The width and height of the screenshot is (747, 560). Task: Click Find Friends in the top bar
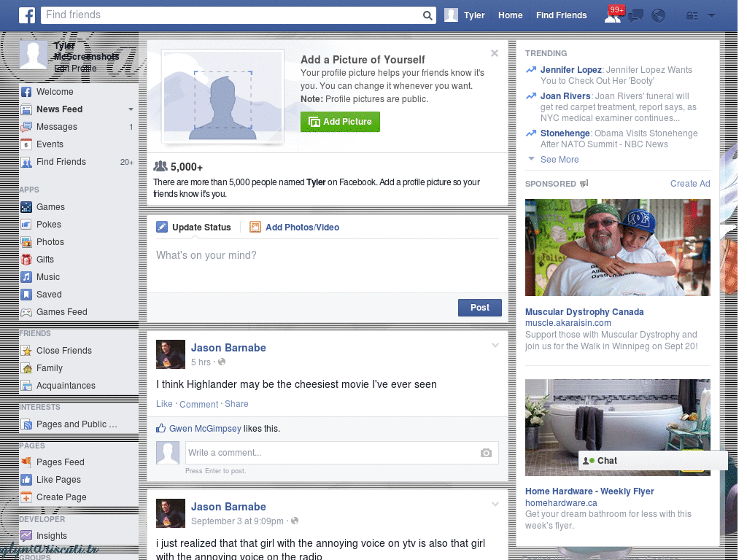click(561, 15)
